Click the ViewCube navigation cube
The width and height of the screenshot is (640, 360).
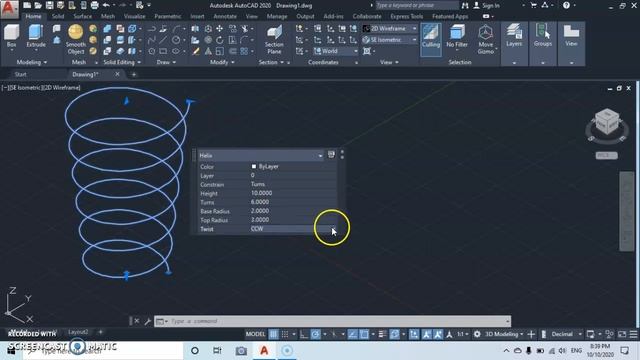point(607,121)
